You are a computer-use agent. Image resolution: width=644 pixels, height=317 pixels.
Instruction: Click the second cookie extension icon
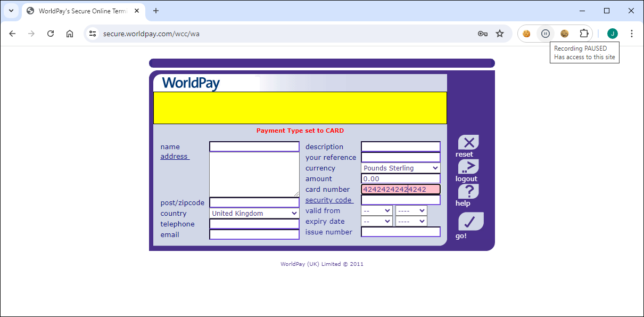(565, 34)
